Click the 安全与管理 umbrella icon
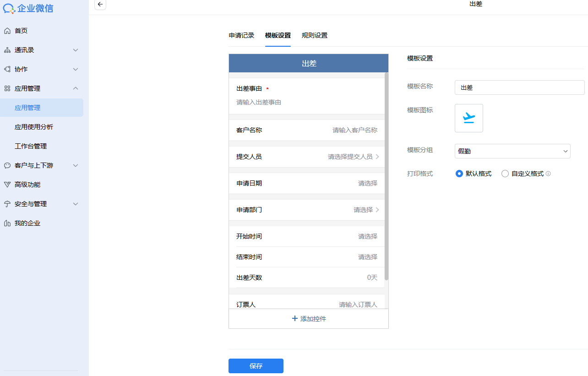 [x=7, y=204]
